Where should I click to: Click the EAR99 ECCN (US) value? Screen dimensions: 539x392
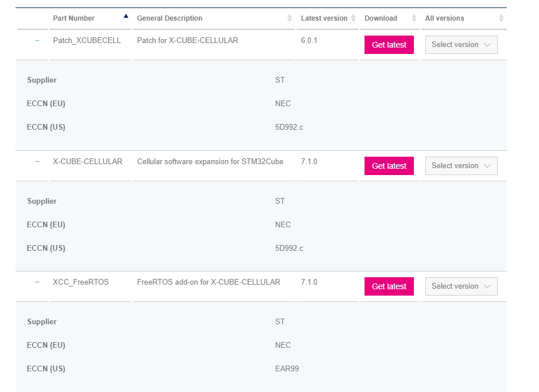tap(286, 368)
